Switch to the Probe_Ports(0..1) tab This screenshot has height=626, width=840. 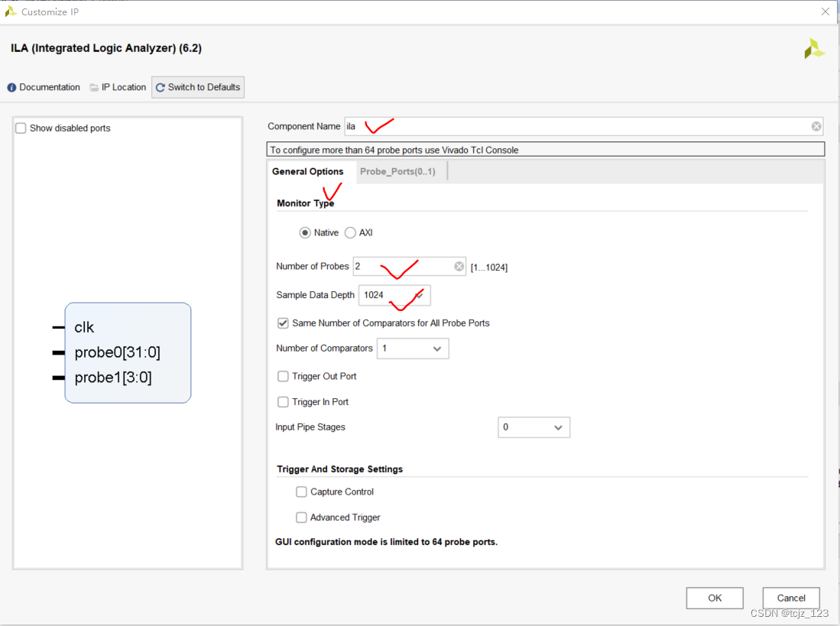(397, 171)
